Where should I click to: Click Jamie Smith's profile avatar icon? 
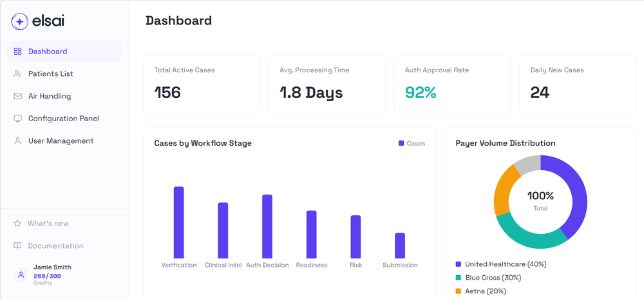tap(21, 275)
